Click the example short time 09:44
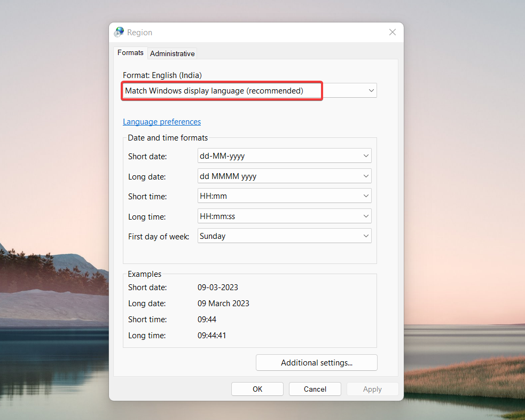525x420 pixels. coord(207,320)
